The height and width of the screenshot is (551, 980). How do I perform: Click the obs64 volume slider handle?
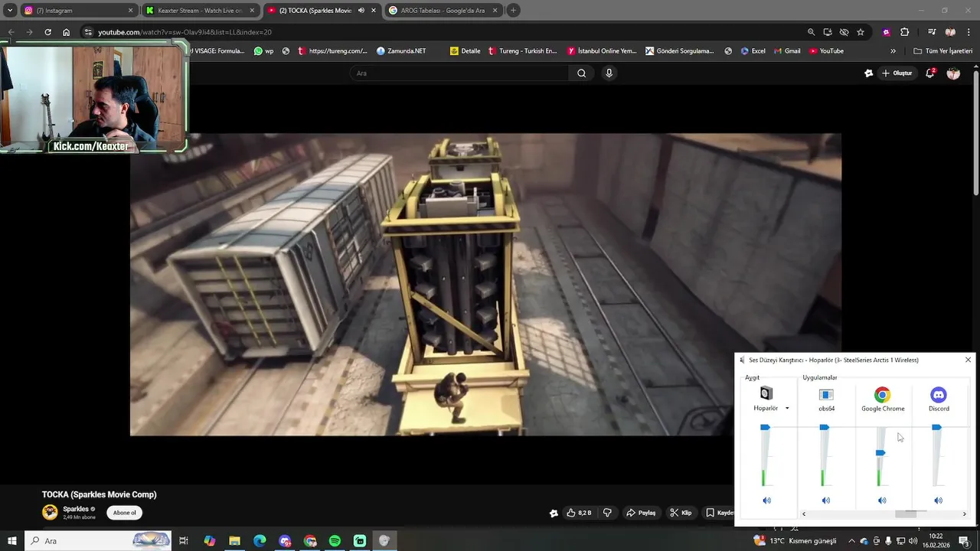[824, 427]
